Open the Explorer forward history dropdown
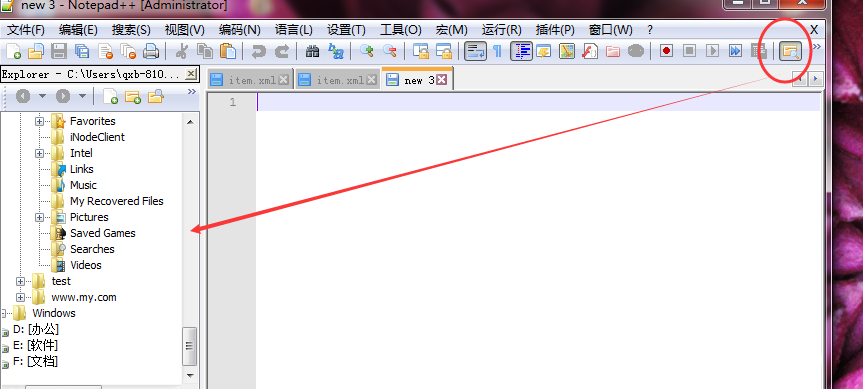863x389 pixels. point(83,96)
